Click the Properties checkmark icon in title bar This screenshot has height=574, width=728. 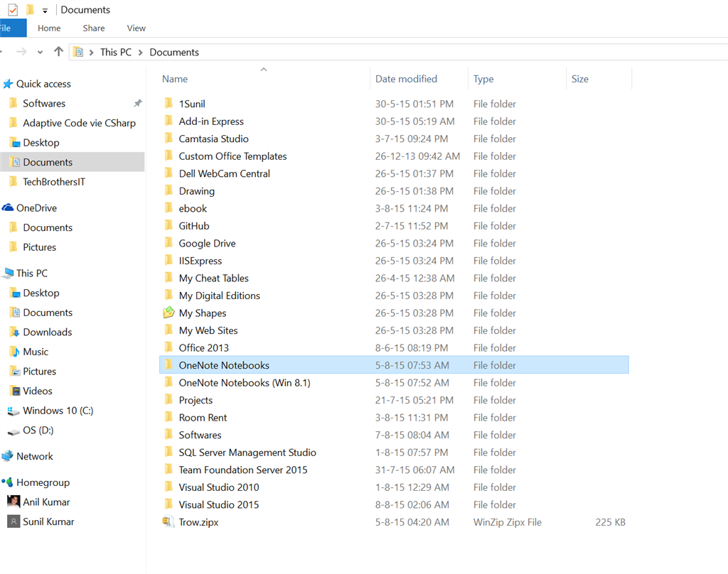[x=13, y=9]
